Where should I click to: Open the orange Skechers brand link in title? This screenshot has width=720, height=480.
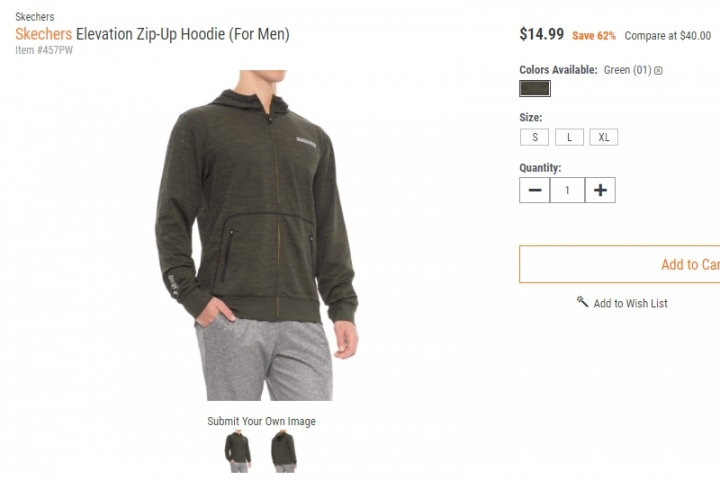click(x=44, y=34)
